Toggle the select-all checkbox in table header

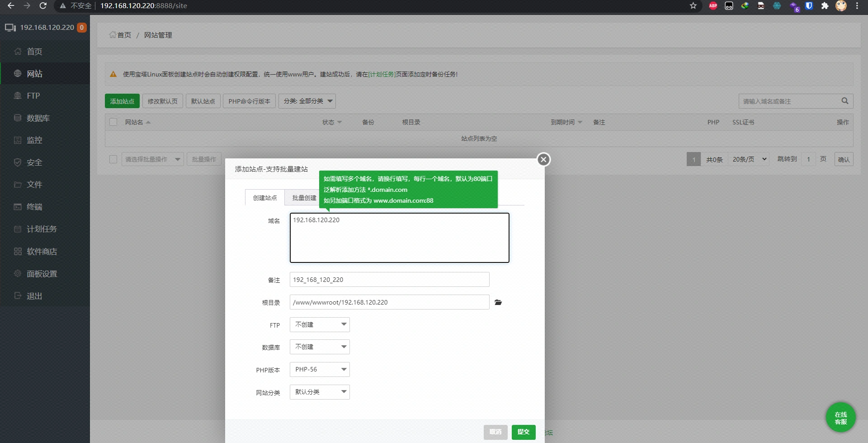113,122
